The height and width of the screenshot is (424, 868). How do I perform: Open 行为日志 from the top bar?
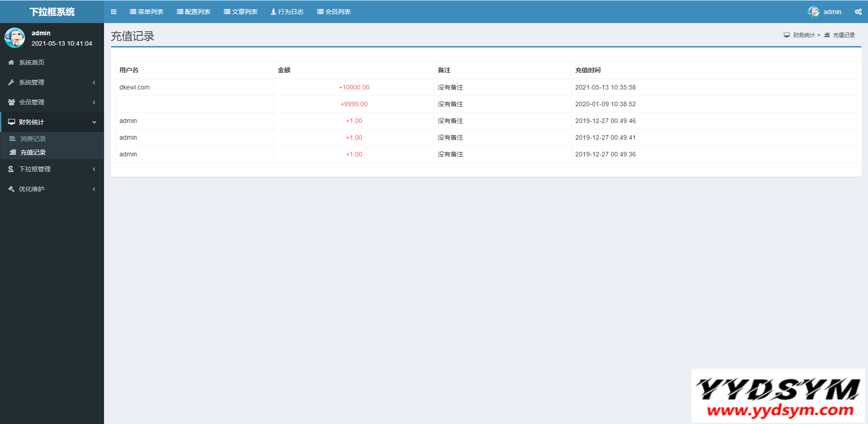coord(287,12)
